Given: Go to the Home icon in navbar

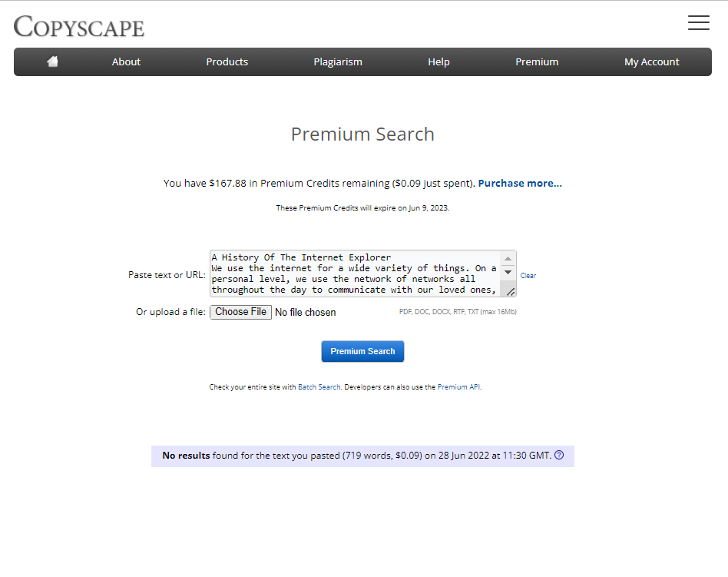Looking at the screenshot, I should pos(52,61).
